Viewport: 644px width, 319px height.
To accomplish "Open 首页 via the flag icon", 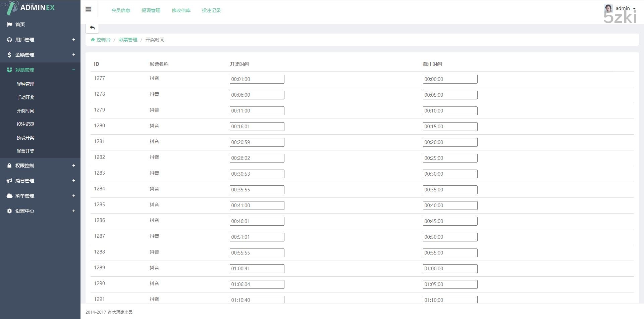I will [x=9, y=25].
